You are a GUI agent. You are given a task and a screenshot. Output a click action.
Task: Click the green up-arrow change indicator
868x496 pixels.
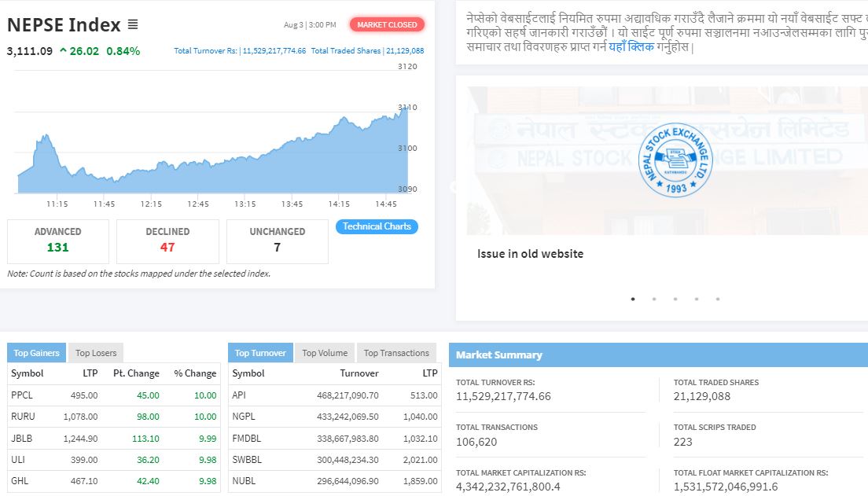(63, 51)
